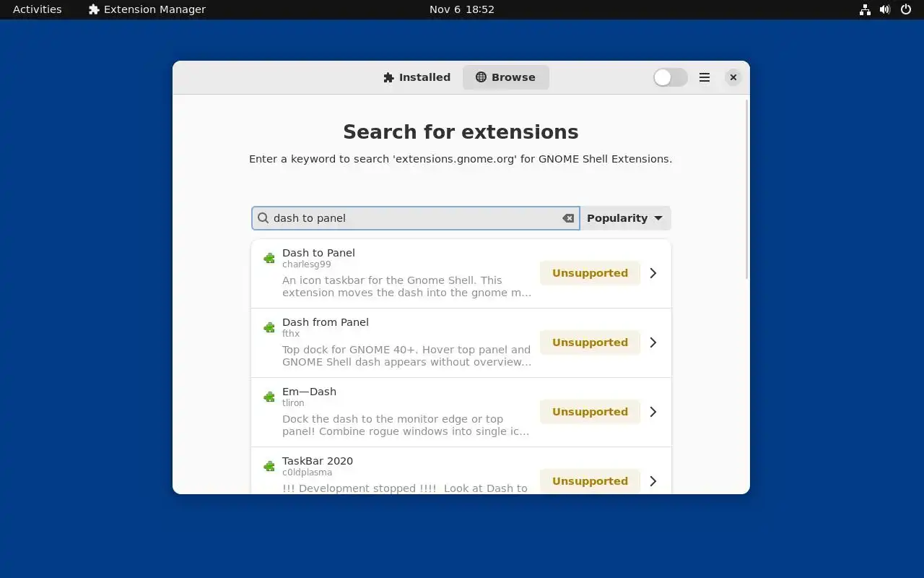The image size is (924, 578).
Task: Expand the Em—Dash row chevron
Action: coord(653,412)
